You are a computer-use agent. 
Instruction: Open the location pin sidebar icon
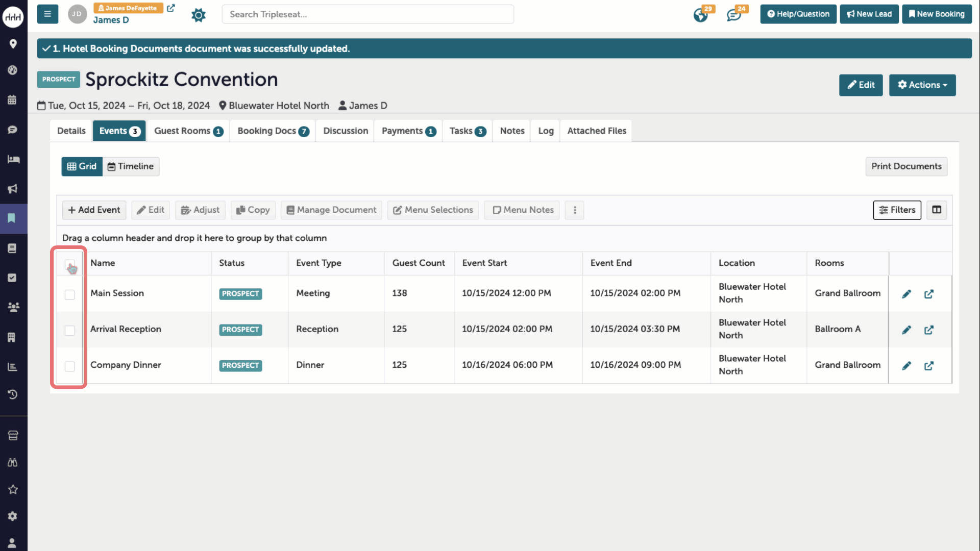(13, 44)
